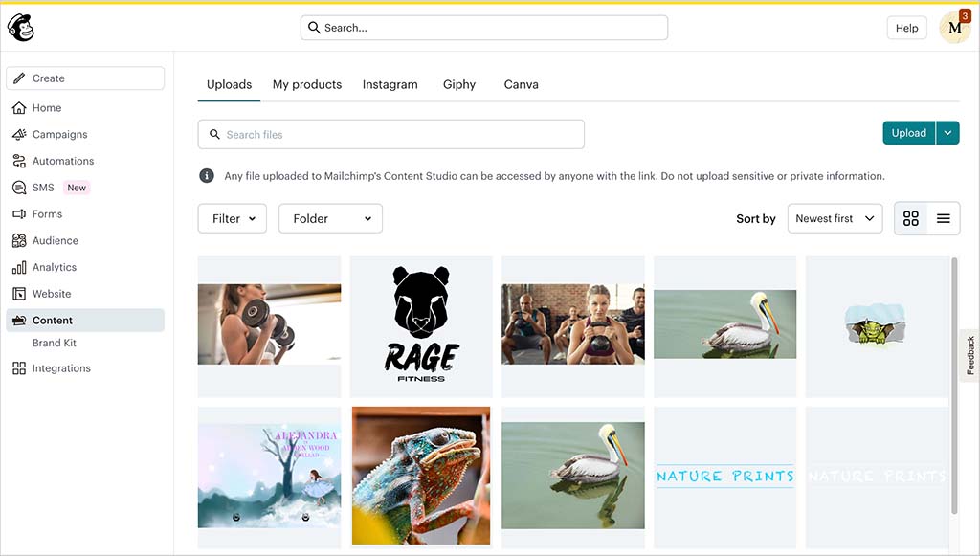Screen dimensions: 980x556
Task: Expand the Upload button arrow menu
Action: [x=947, y=132]
